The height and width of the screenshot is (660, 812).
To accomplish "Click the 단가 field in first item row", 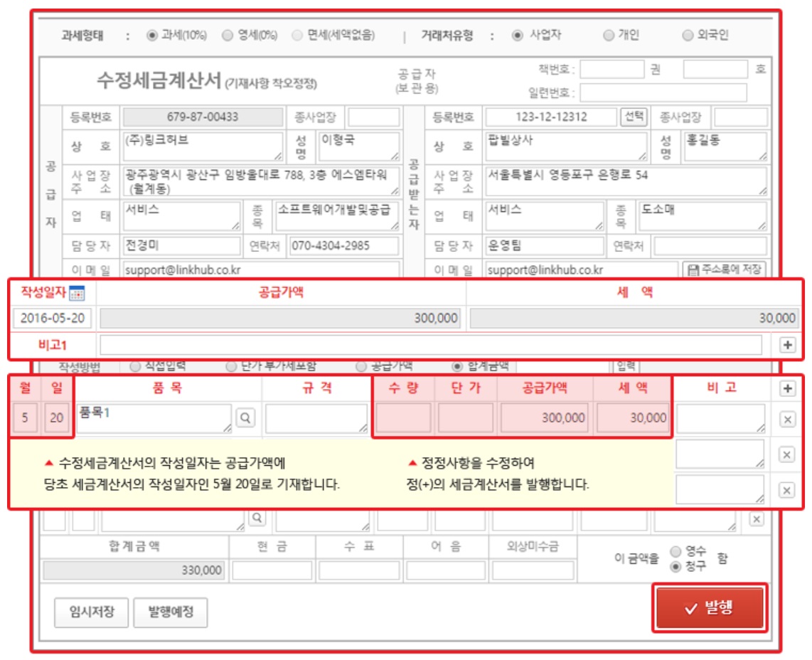I will 466,418.
